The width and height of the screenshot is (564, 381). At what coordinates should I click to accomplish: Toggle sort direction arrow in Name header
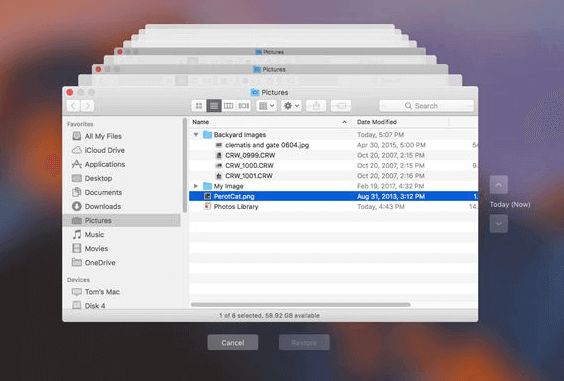(x=344, y=122)
